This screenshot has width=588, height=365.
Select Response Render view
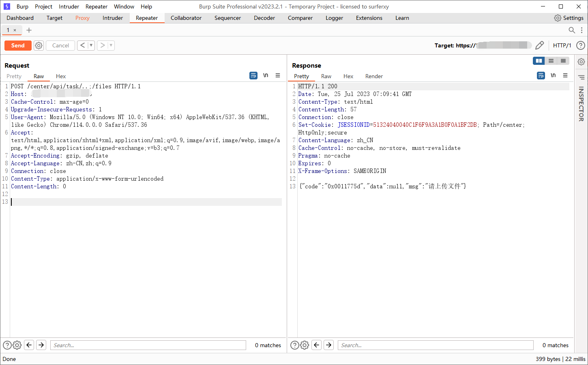click(374, 76)
